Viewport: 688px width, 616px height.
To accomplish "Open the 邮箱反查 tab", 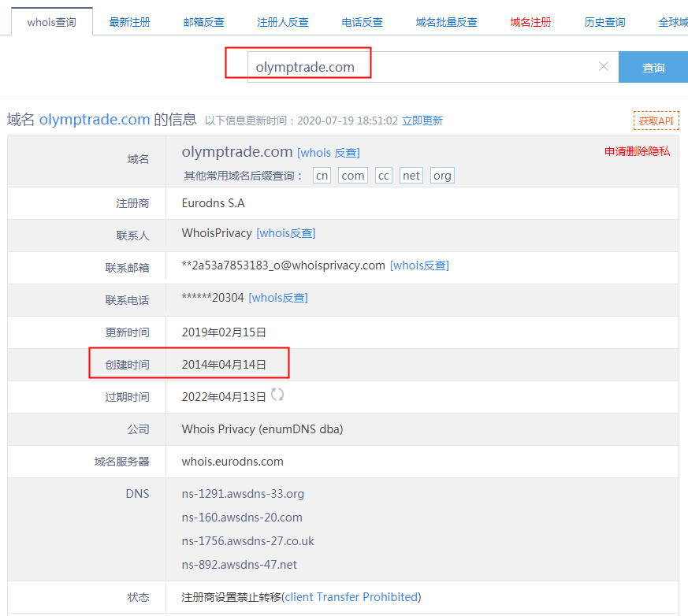I will 203,22.
